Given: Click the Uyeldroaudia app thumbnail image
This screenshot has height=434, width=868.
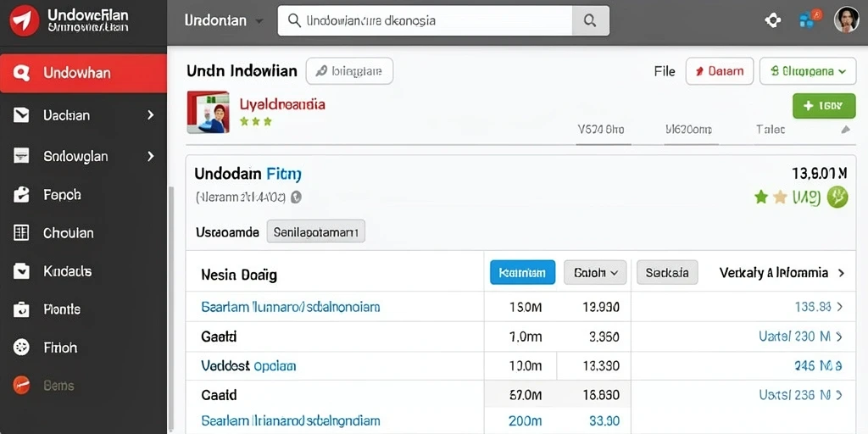Looking at the screenshot, I should 209,113.
